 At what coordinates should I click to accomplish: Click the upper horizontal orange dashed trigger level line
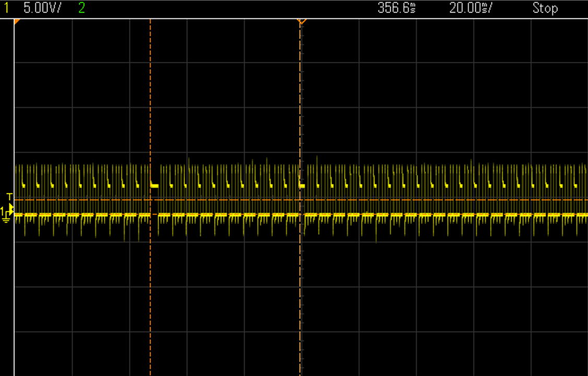(365, 199)
